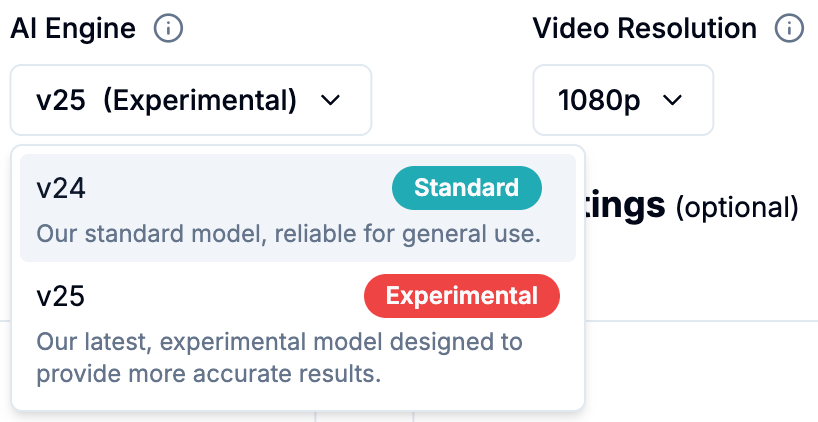Click the partially hidden settings heading
818x422 pixels.
[x=626, y=206]
